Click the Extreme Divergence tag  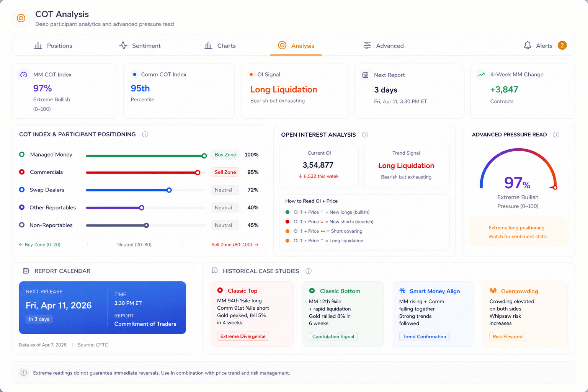[x=243, y=336]
